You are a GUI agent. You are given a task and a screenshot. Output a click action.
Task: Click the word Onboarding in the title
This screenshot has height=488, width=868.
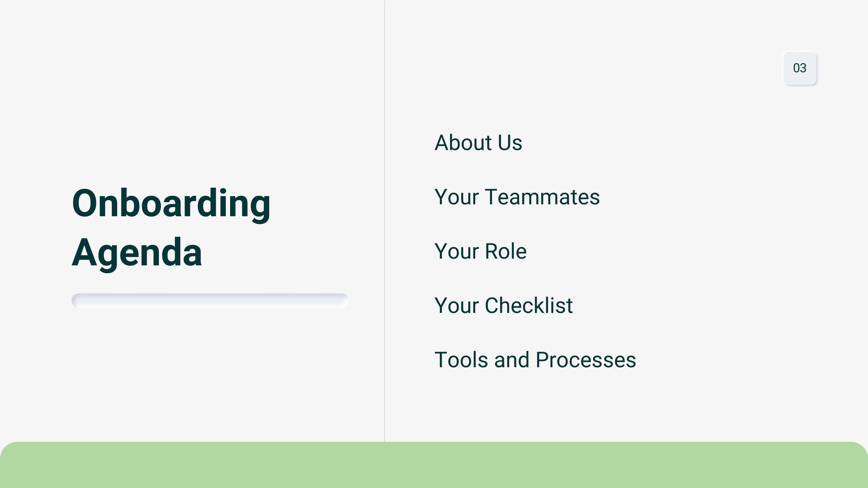click(171, 204)
